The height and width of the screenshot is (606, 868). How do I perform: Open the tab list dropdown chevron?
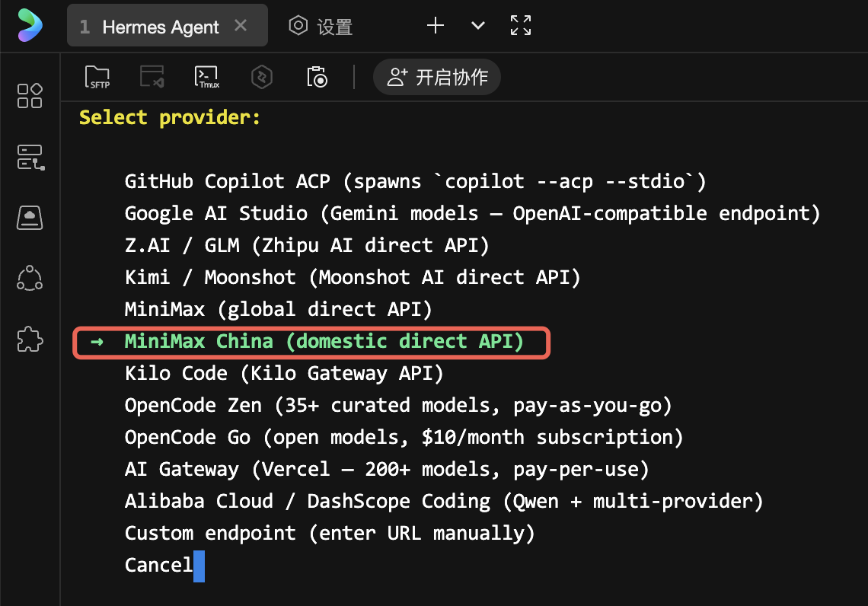click(x=477, y=25)
